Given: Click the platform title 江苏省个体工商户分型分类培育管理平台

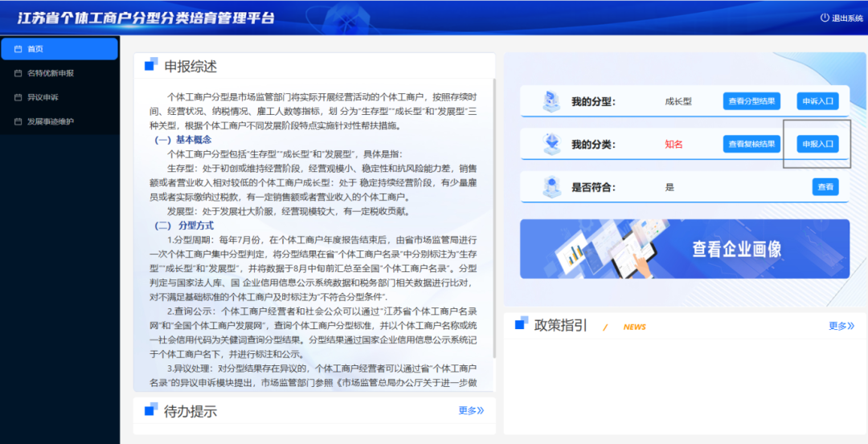Looking at the screenshot, I should tap(146, 18).
